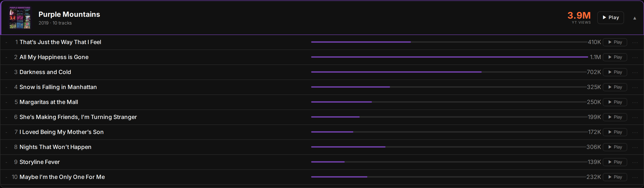This screenshot has height=188, width=644.
Task: Open the Purple Mountains album cover thumbnail
Action: (20, 17)
